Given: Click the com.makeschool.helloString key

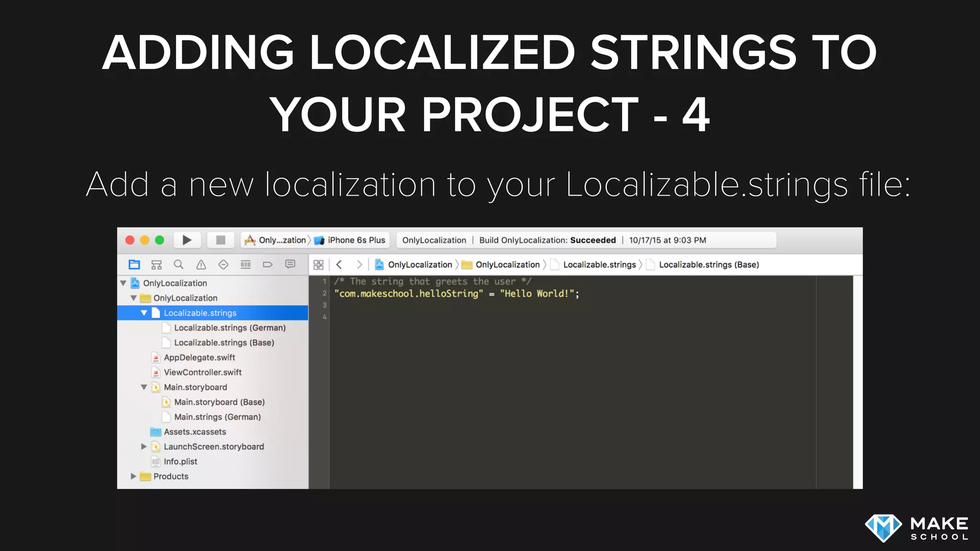Looking at the screenshot, I should pyautogui.click(x=409, y=294).
